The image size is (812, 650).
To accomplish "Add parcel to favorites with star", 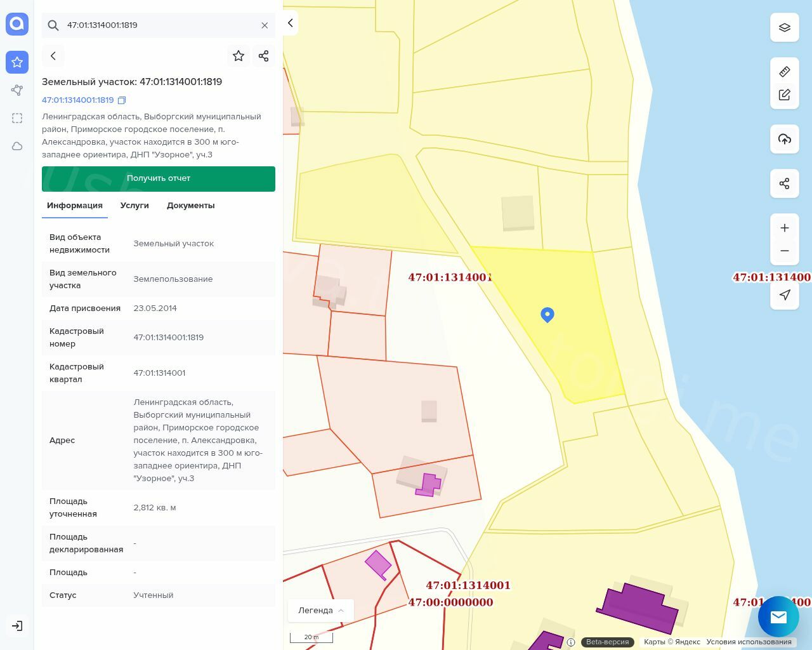I will 239,56.
